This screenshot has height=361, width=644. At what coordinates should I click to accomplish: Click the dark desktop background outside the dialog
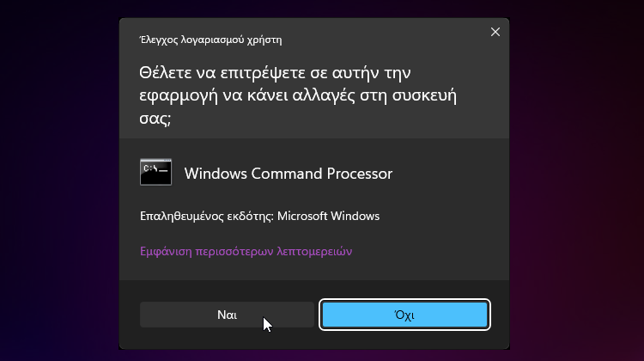pyautogui.click(x=58, y=180)
